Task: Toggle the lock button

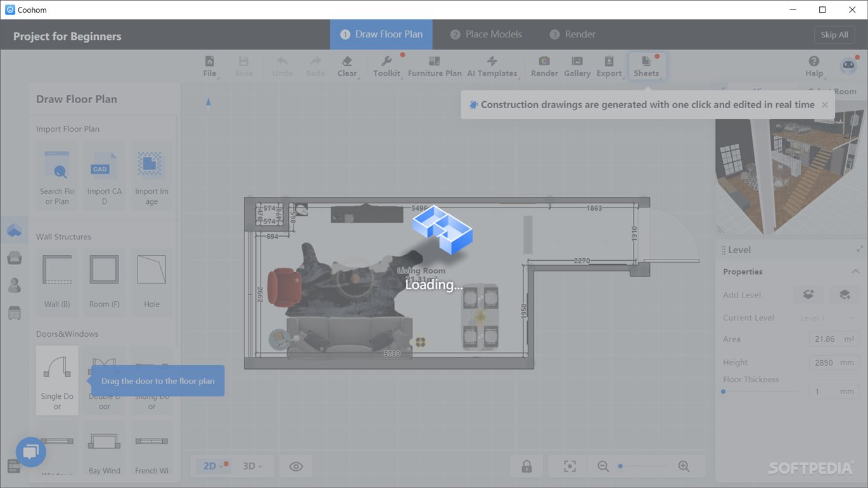Action: pyautogui.click(x=527, y=466)
